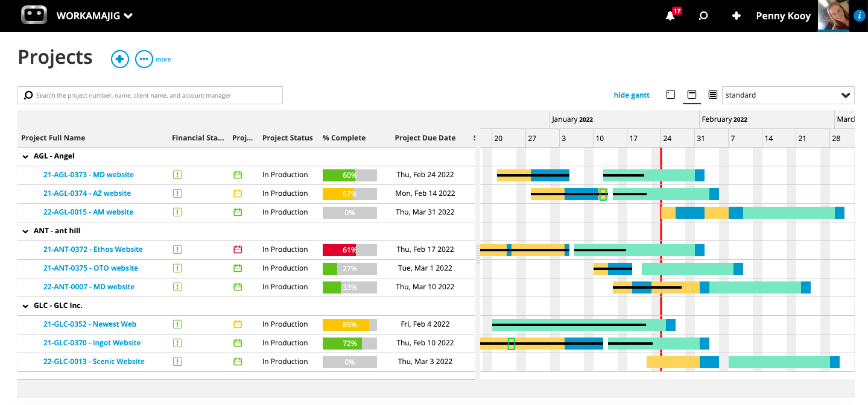Open notifications via the bell icon

pos(670,16)
